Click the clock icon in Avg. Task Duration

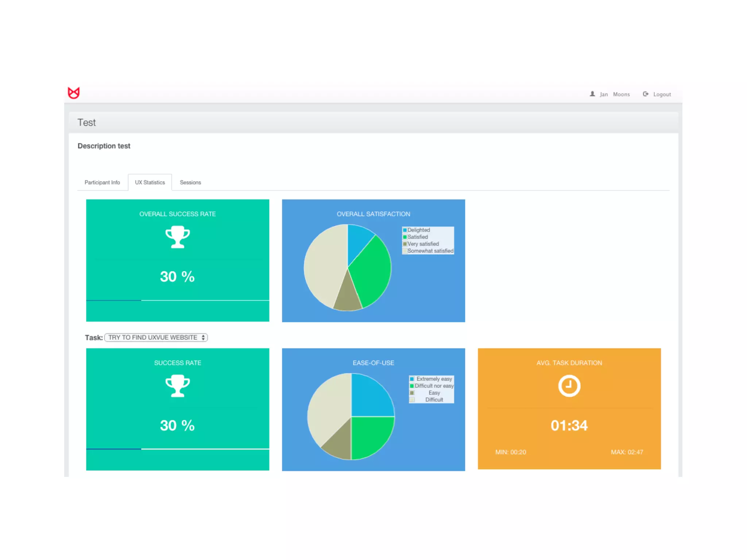click(x=569, y=386)
